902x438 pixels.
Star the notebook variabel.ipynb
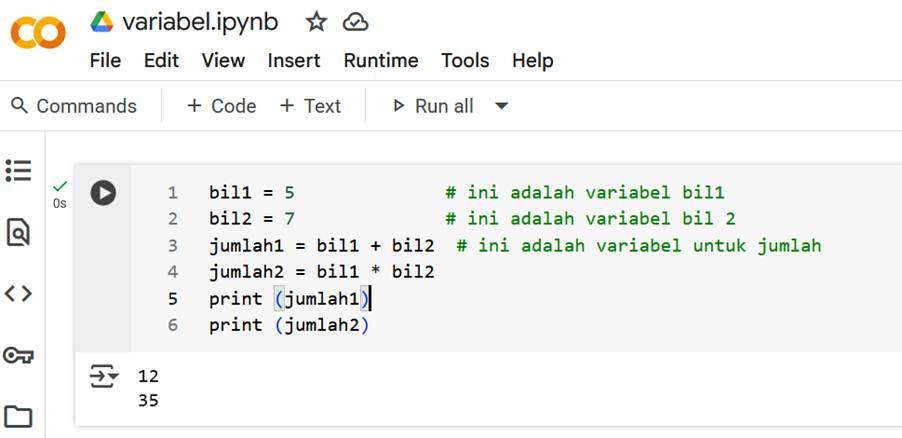click(x=316, y=22)
